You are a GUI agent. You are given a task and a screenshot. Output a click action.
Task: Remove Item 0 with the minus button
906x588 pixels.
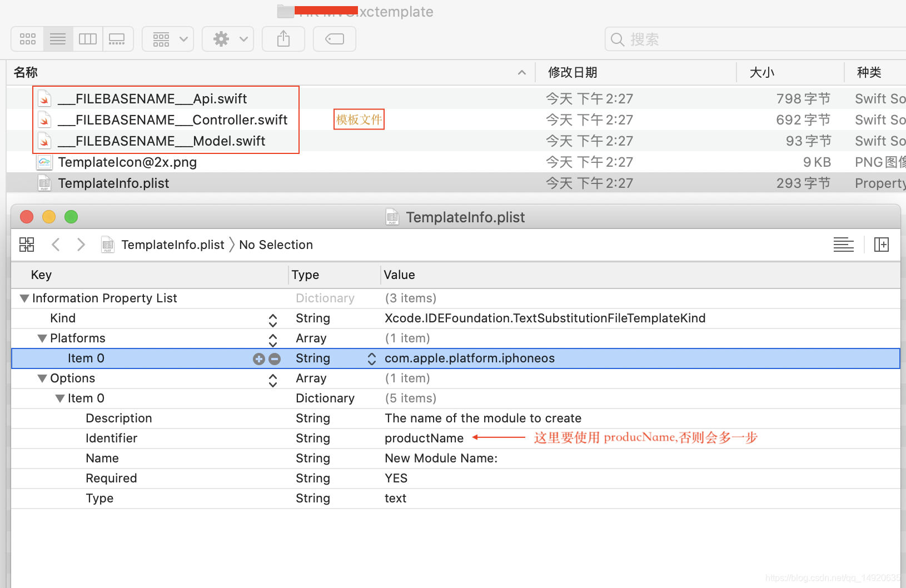[x=274, y=358]
